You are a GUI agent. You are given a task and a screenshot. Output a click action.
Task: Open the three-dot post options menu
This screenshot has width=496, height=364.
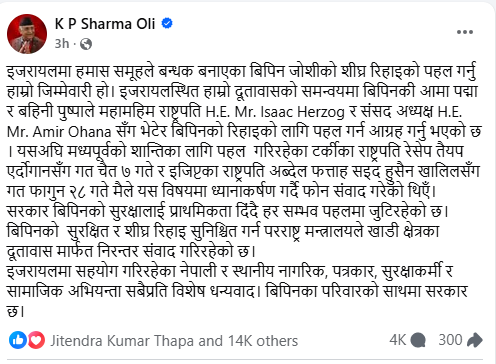click(x=465, y=32)
